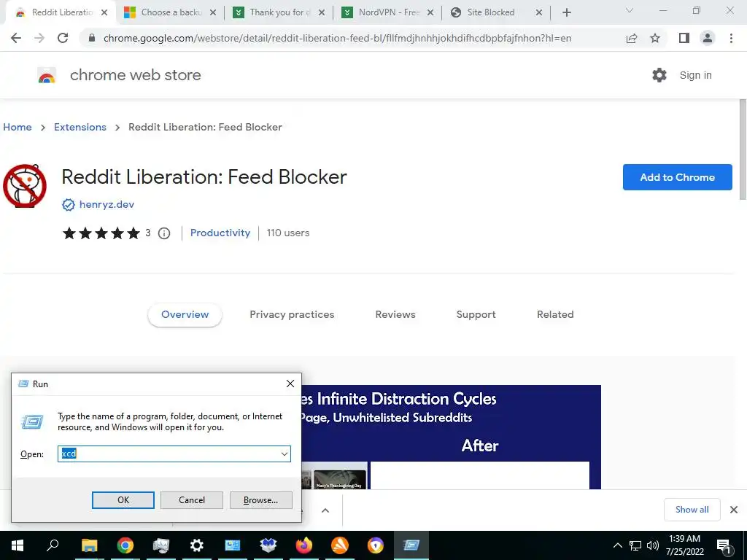Click Sign in on the web store
747x560 pixels.
pyautogui.click(x=695, y=75)
